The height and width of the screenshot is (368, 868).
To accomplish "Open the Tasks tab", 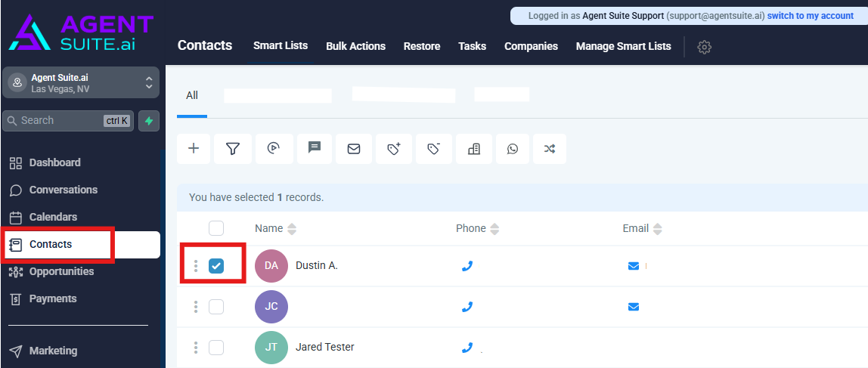I will (473, 47).
